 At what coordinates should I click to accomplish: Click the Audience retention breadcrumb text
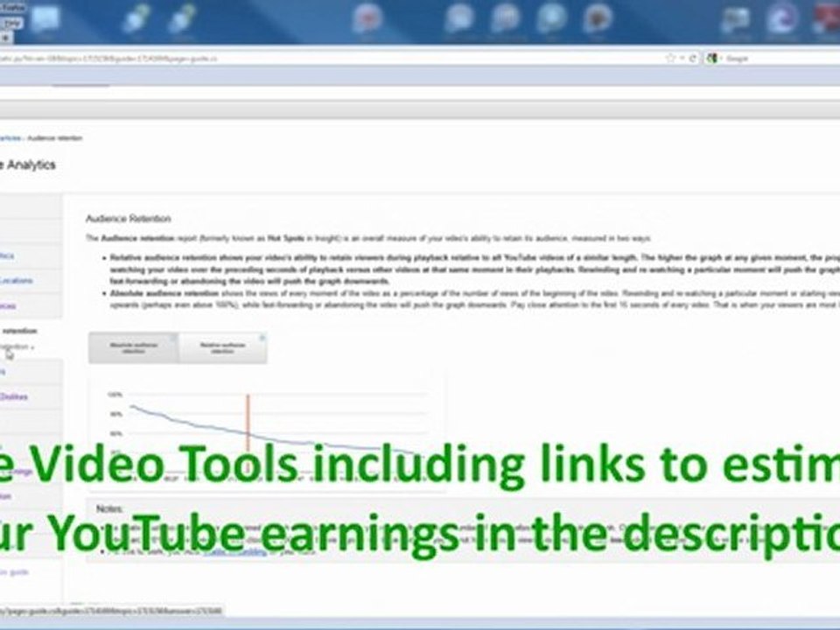[x=54, y=137]
